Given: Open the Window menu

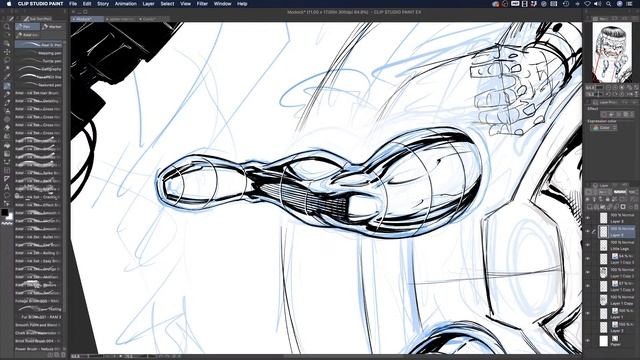Looking at the screenshot, I should [222, 4].
